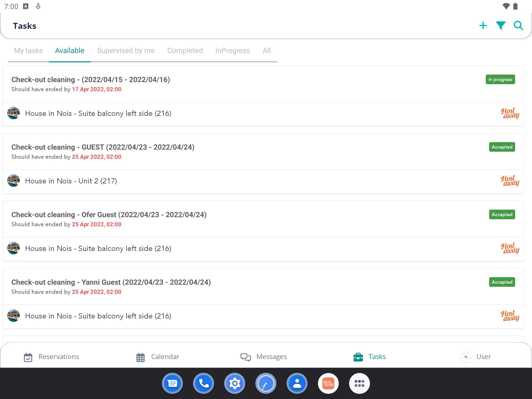Open task search magnifier icon
Image resolution: width=532 pixels, height=399 pixels.
(518, 26)
